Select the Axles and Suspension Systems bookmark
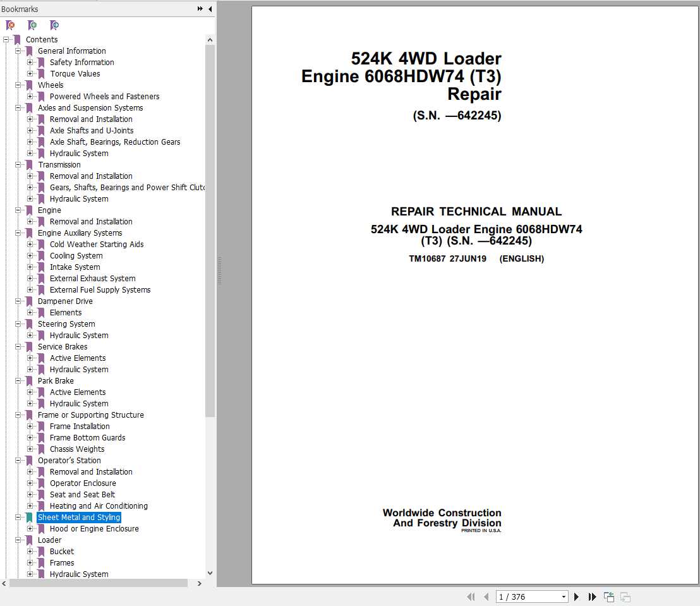Image resolution: width=700 pixels, height=606 pixels. coord(90,108)
